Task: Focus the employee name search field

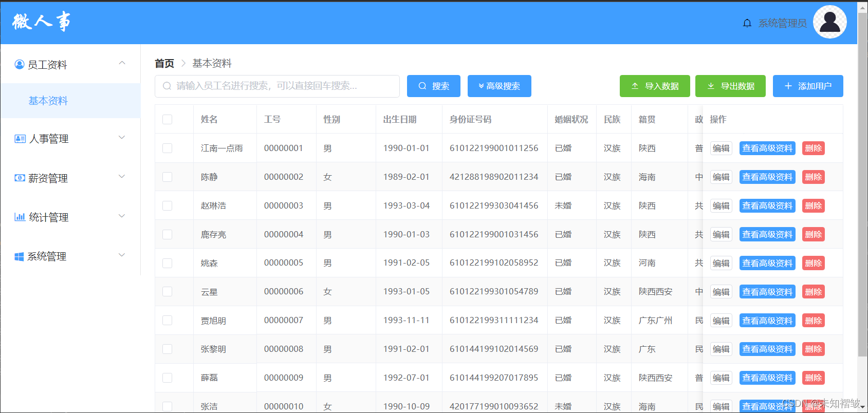Action: [x=277, y=86]
